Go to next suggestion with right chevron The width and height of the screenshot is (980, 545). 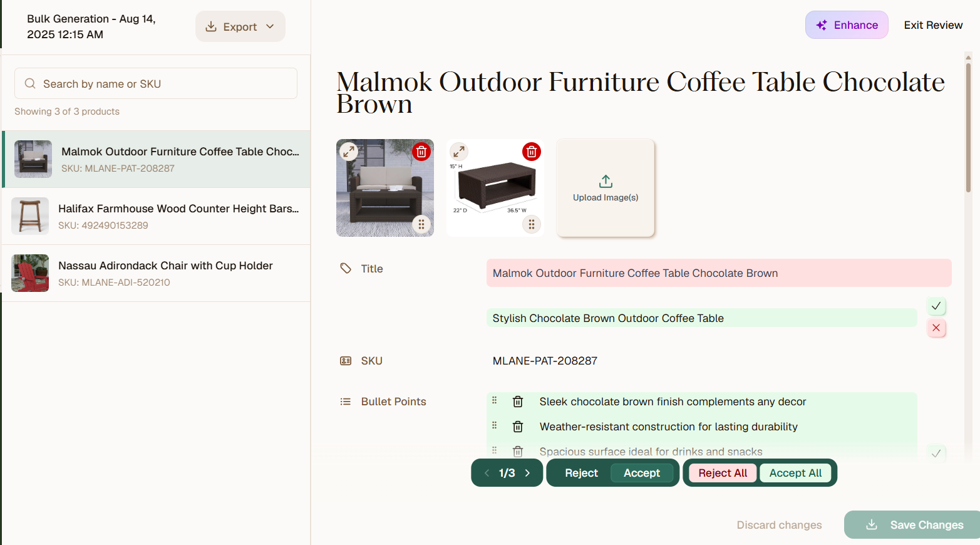(528, 473)
